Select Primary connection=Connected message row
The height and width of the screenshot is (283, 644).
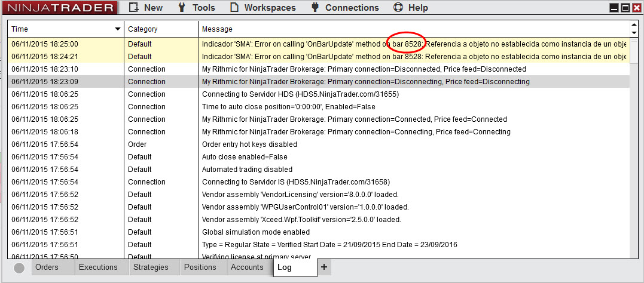(319, 119)
